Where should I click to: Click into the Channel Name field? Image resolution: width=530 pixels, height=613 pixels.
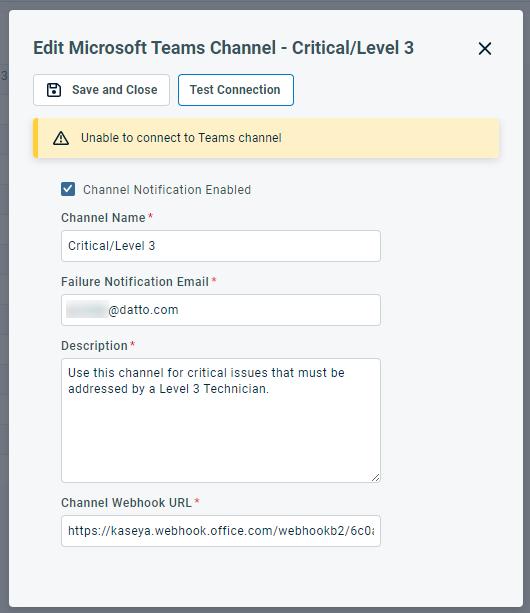click(221, 246)
